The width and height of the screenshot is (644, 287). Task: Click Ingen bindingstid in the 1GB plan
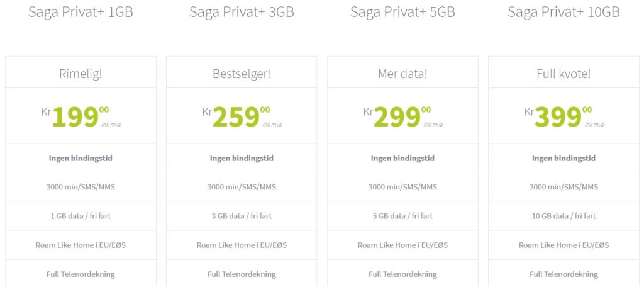80,159
